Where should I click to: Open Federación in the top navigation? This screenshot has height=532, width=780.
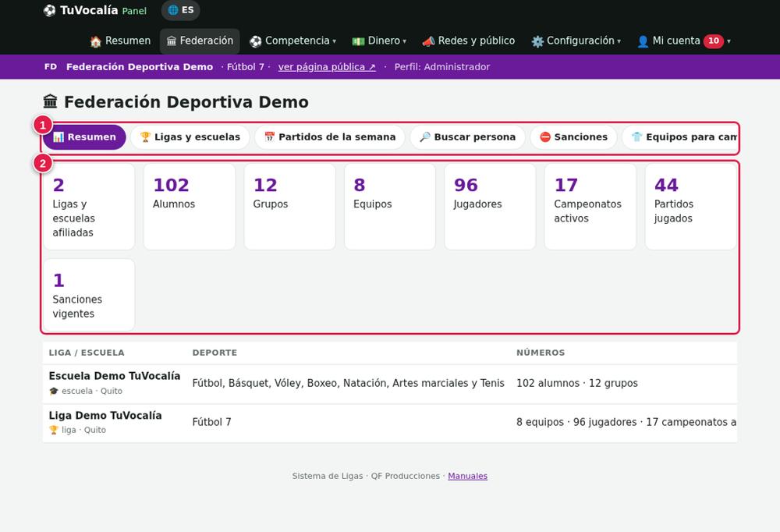tap(200, 41)
